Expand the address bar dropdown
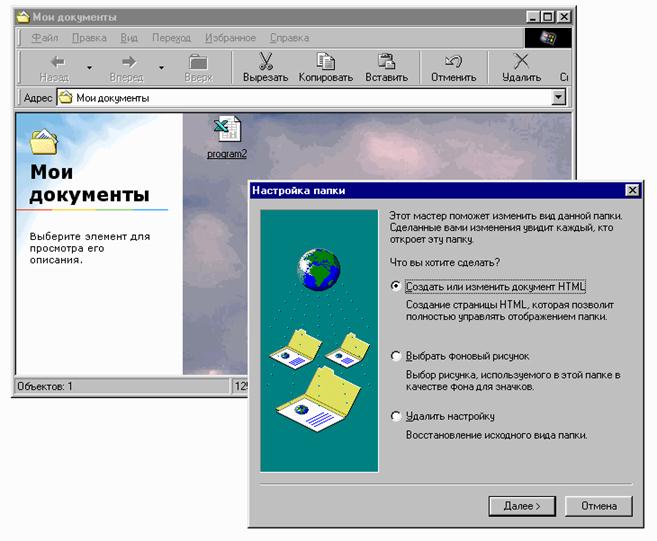Screen dimensions: 657x541 click(559, 98)
